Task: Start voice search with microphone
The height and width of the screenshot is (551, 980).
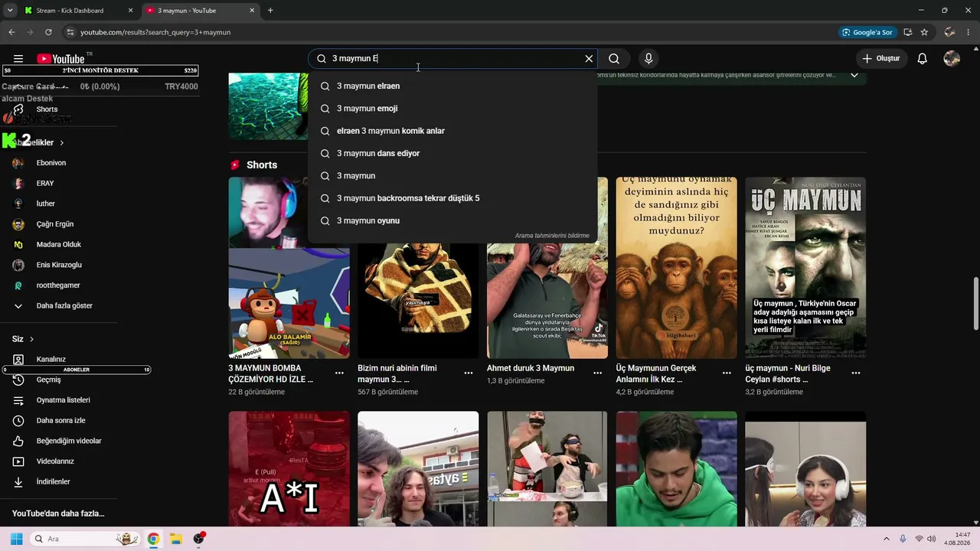Action: click(648, 59)
